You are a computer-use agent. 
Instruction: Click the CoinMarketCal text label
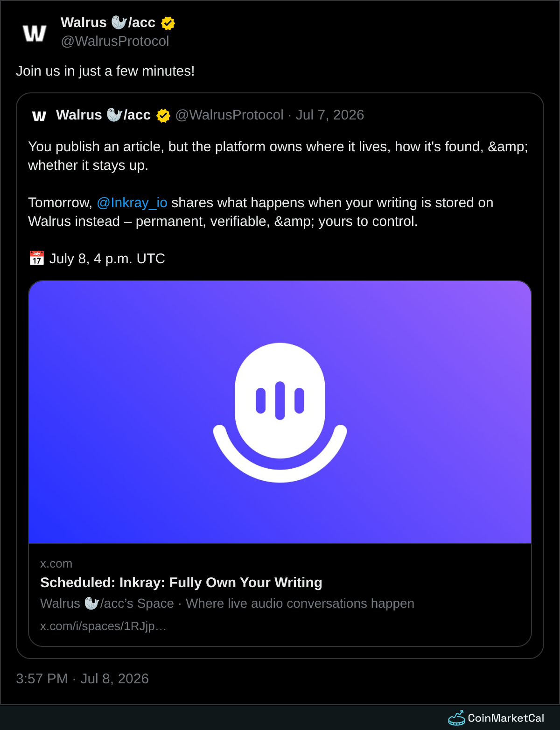(506, 718)
